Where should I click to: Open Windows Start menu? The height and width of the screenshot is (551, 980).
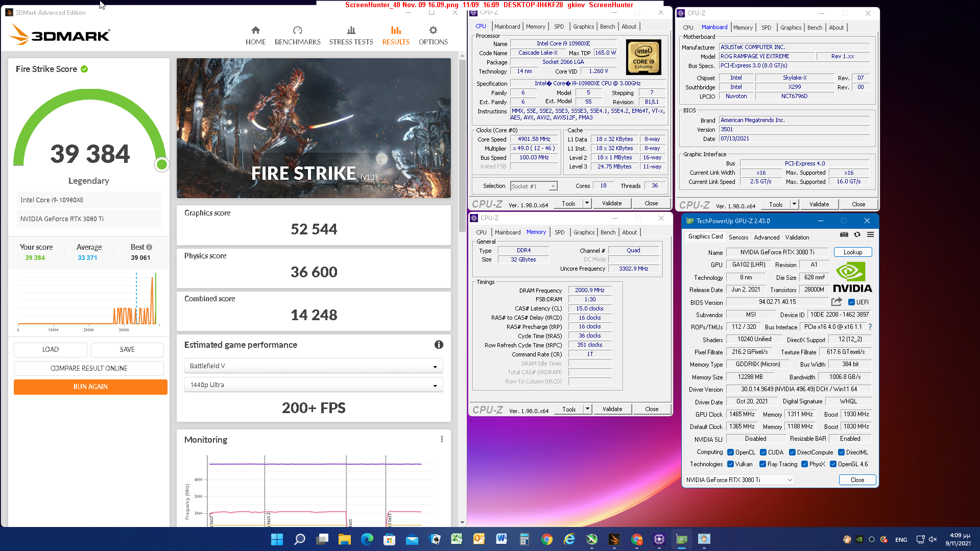[277, 539]
